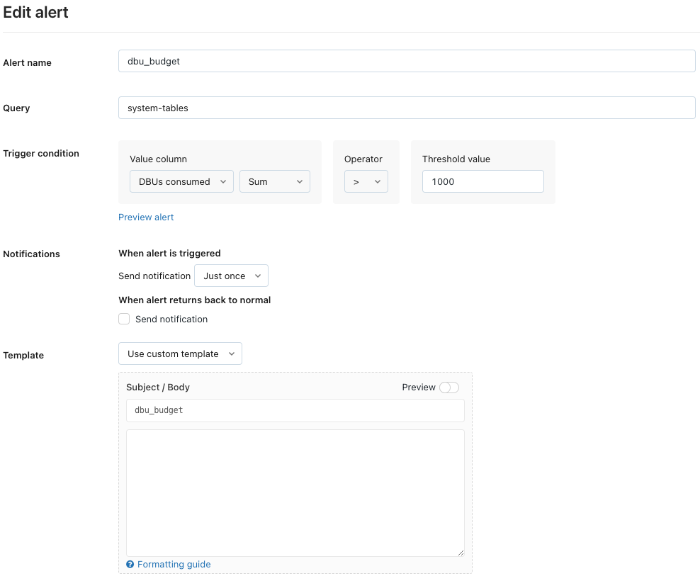Toggle the template Preview switch
Screen dimensions: 700x588
pos(449,388)
